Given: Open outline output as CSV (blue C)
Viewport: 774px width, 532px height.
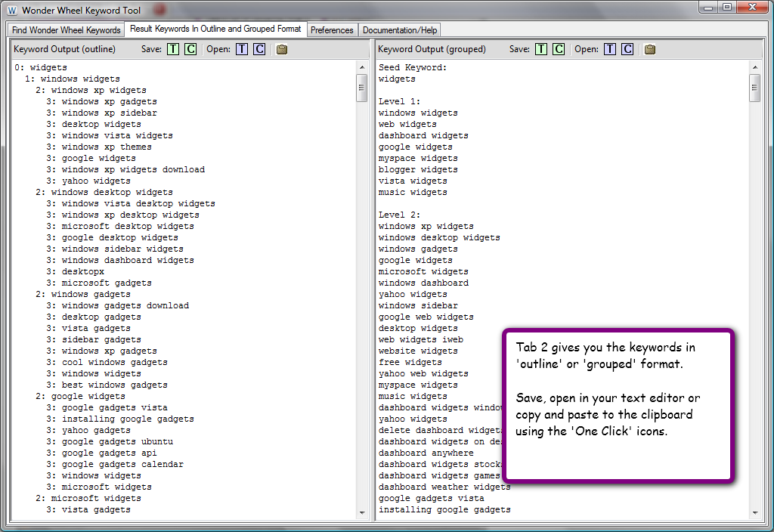Looking at the screenshot, I should click(259, 49).
